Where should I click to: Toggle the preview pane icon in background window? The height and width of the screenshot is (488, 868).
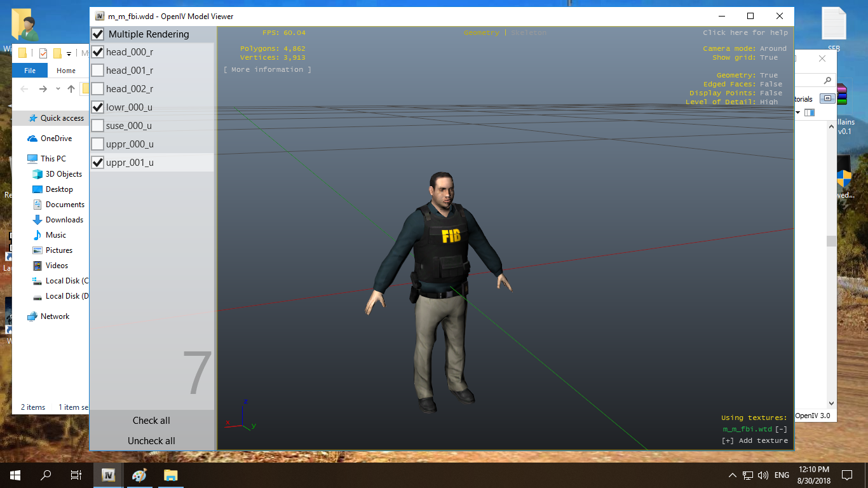[x=810, y=112]
